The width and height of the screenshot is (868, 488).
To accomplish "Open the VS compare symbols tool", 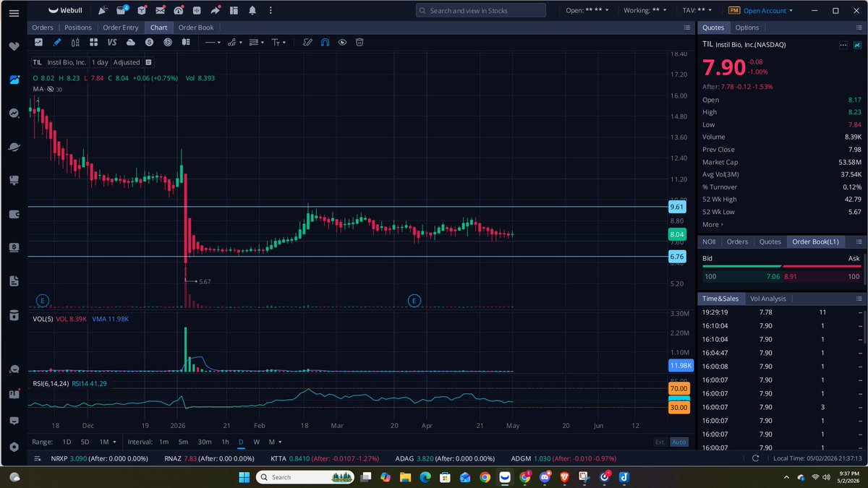I will (x=113, y=43).
